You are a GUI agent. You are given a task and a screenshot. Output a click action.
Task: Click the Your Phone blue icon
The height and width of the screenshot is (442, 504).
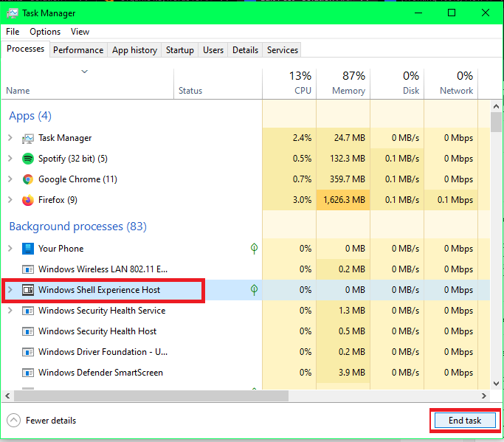[28, 249]
